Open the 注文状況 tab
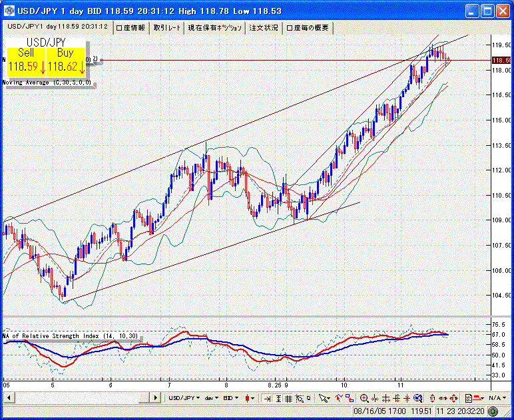Screen dimensions: 514x420 tap(264, 28)
